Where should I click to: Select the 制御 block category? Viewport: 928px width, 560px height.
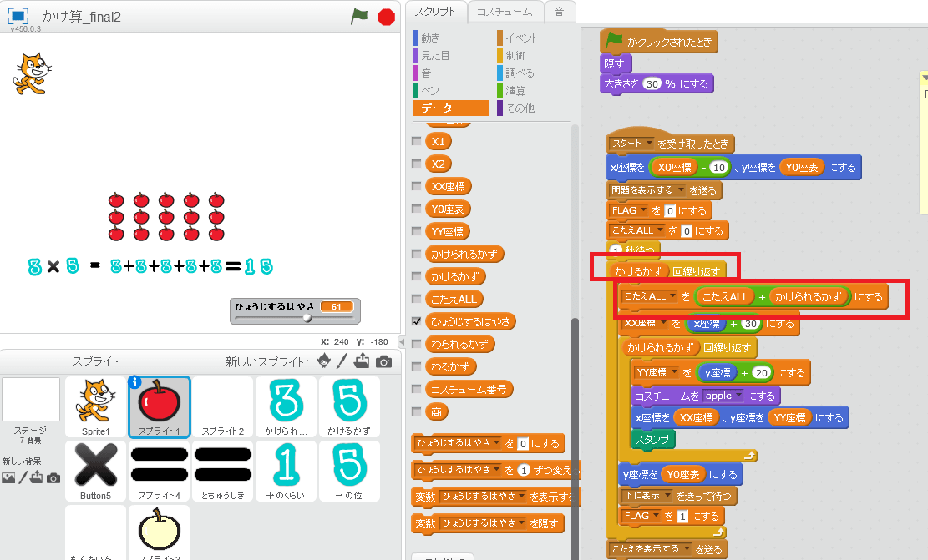pyautogui.click(x=515, y=56)
